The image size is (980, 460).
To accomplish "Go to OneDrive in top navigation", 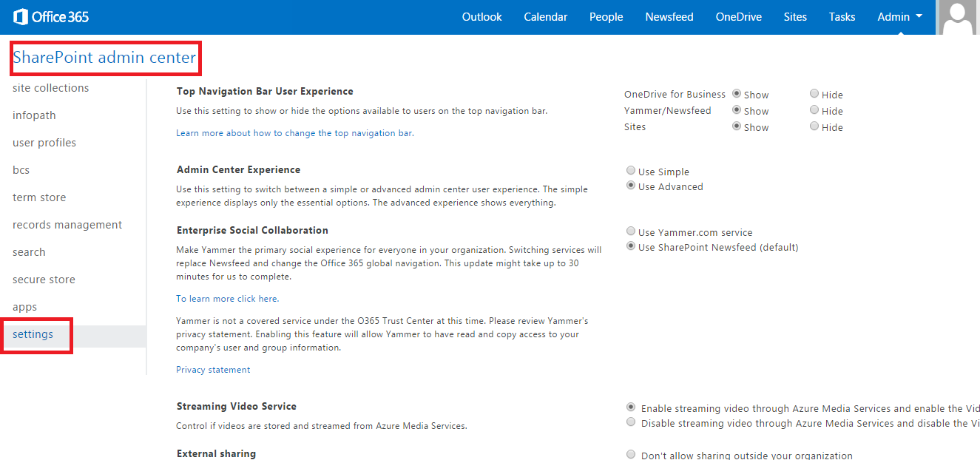I will (738, 17).
